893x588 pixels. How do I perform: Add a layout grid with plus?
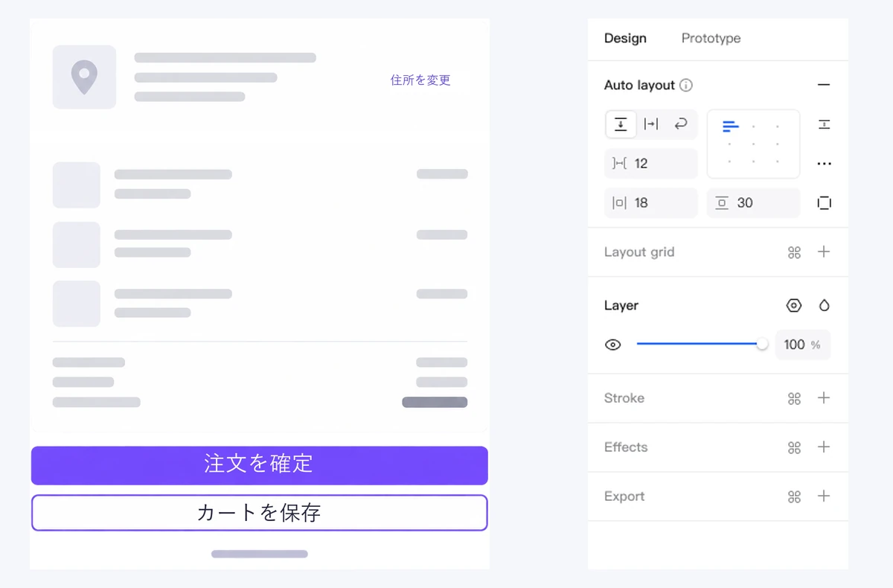click(x=824, y=252)
